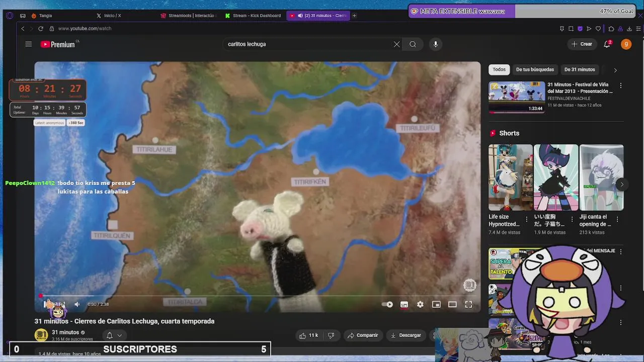Filter by De 31 minutos chip
The height and width of the screenshot is (362, 644).
[x=580, y=69]
